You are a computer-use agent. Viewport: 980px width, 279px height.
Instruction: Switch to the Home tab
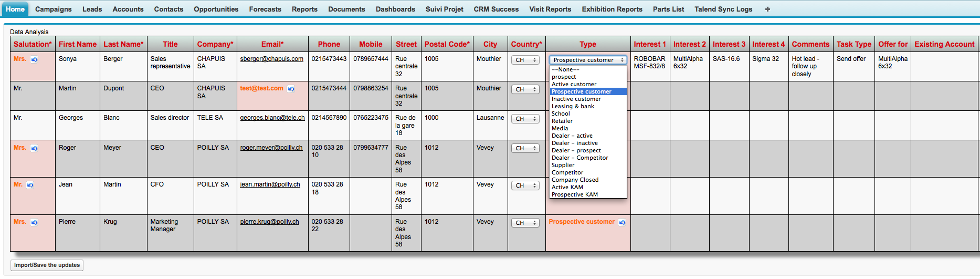[15, 9]
